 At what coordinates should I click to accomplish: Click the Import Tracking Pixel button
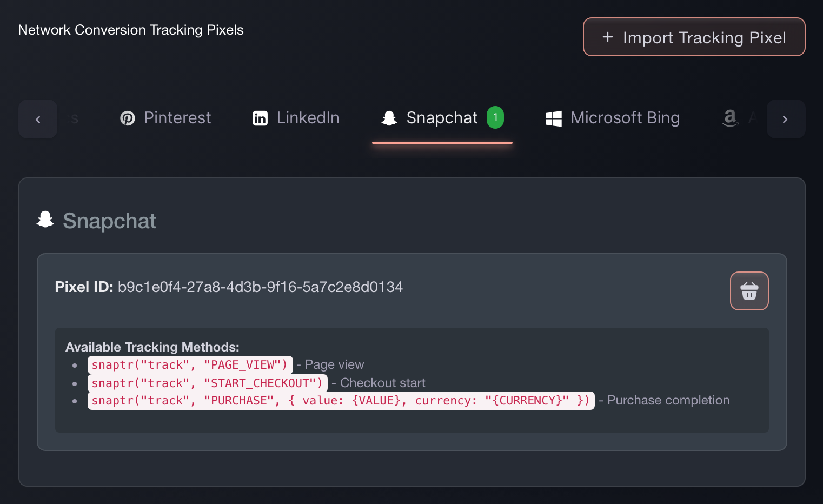pos(694,37)
